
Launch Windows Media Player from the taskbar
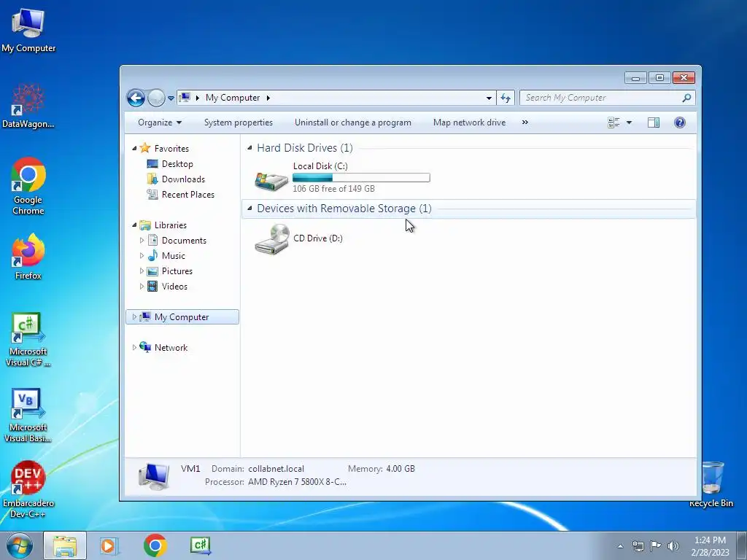coord(109,545)
